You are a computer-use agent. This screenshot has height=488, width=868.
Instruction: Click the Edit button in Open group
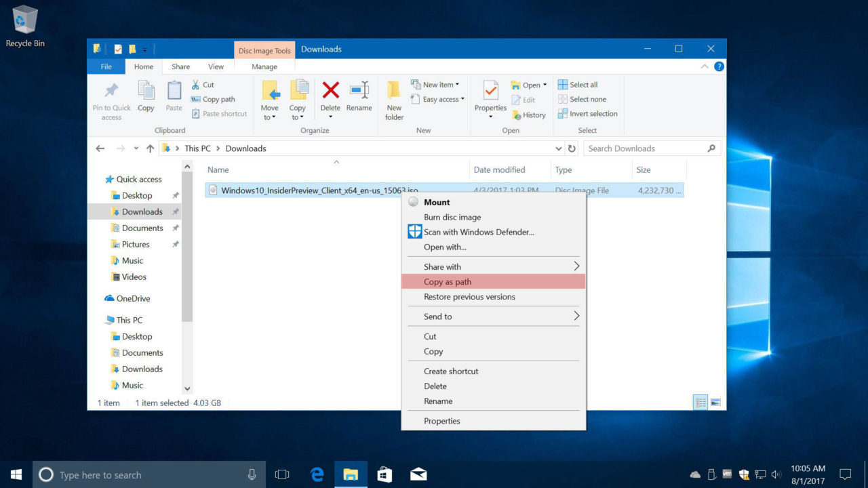(523, 100)
